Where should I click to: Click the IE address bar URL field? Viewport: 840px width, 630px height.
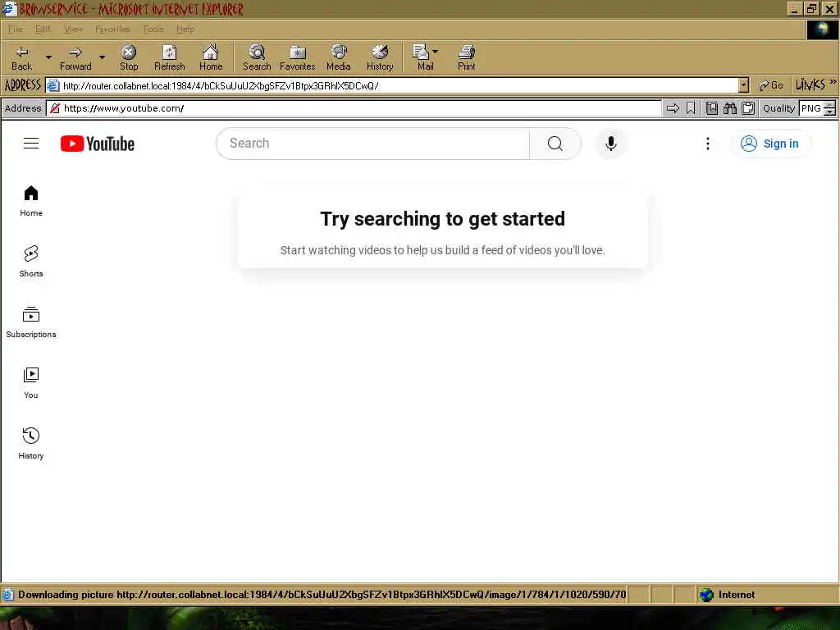[x=392, y=85]
